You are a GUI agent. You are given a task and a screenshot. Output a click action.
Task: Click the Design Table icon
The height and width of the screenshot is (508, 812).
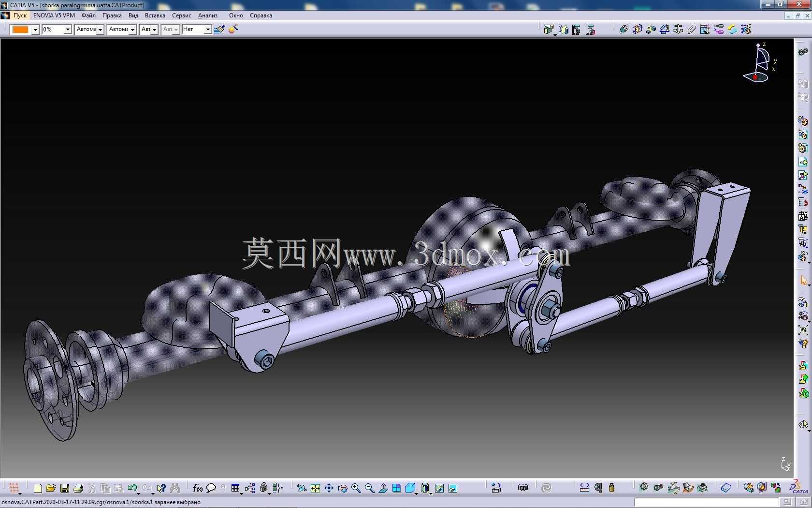click(x=235, y=488)
